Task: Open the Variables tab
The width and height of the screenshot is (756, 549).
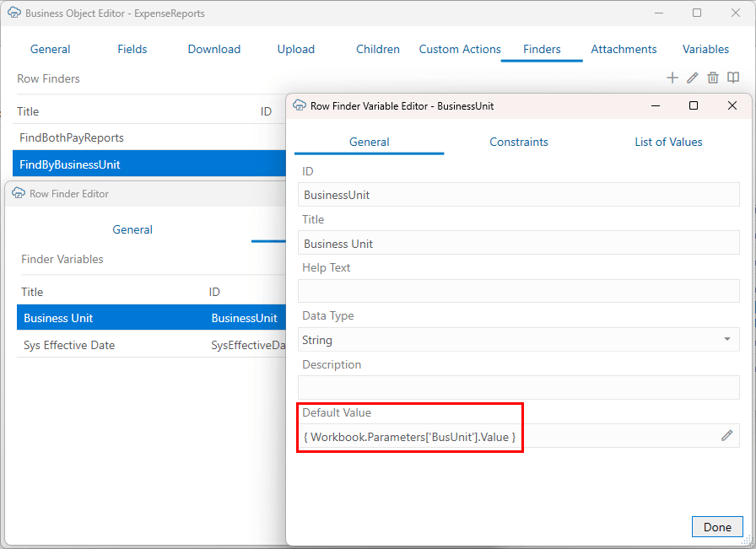Action: (x=705, y=49)
